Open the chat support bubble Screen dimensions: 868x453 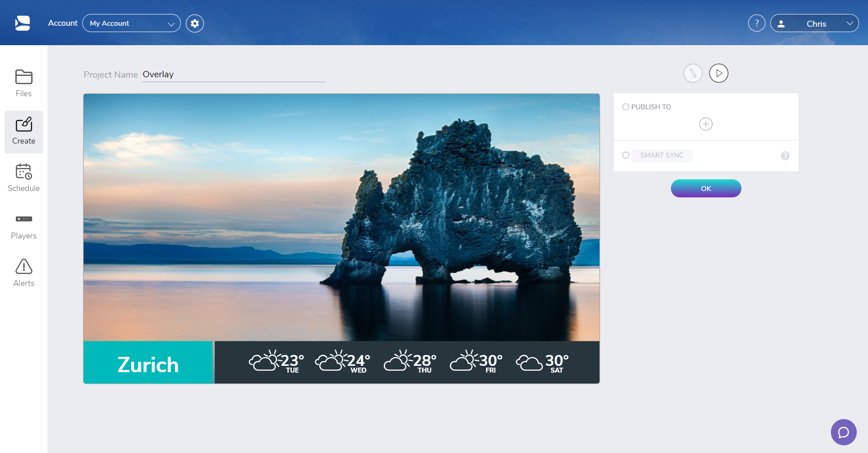pyautogui.click(x=844, y=432)
